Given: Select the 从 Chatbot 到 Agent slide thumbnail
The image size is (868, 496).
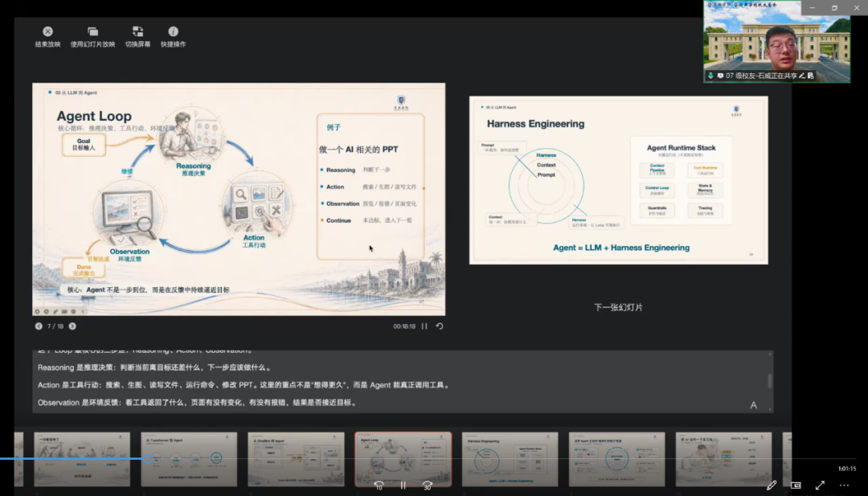Looking at the screenshot, I should pyautogui.click(x=296, y=460).
